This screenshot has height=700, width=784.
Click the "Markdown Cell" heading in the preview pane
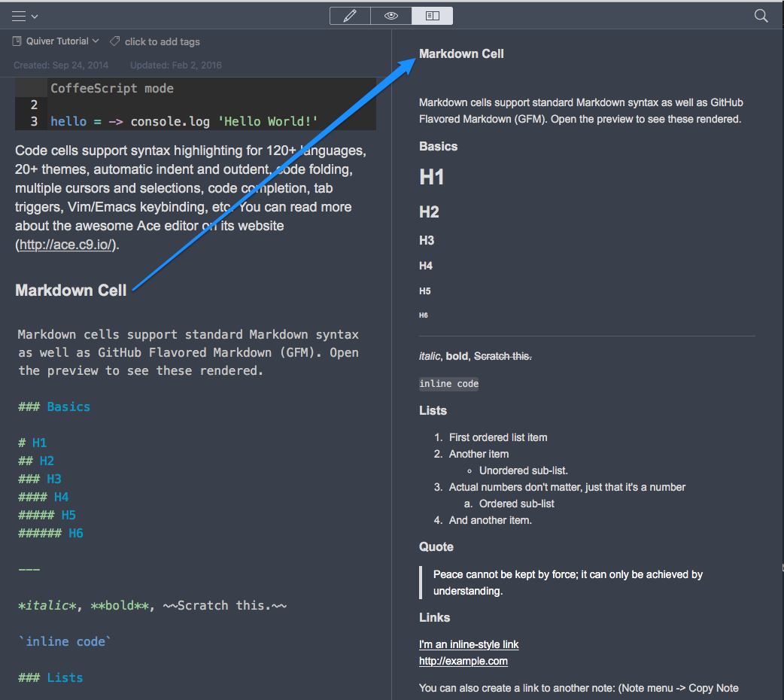click(461, 54)
